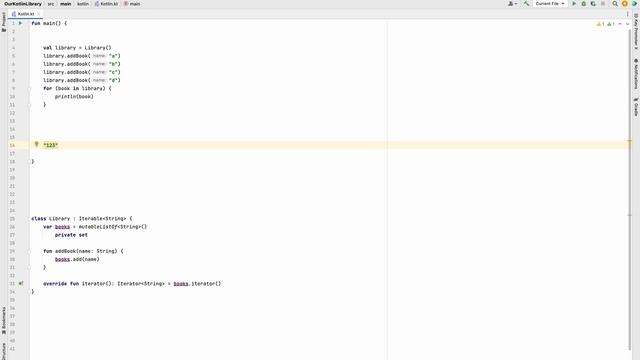640x360 pixels.
Task: Open the Current File run configuration dropdown
Action: coord(550,4)
